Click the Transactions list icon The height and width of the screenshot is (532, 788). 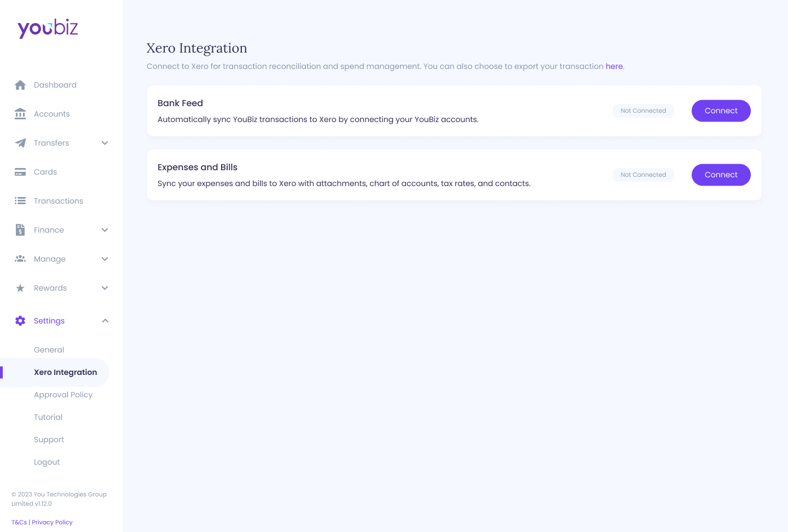[x=20, y=201]
